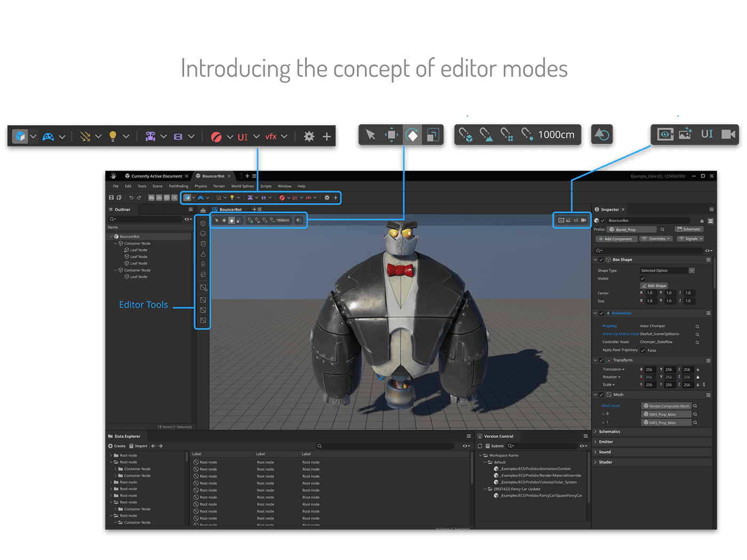
Task: Select the sphere primitive tool in Editor Tools
Action: tap(203, 233)
